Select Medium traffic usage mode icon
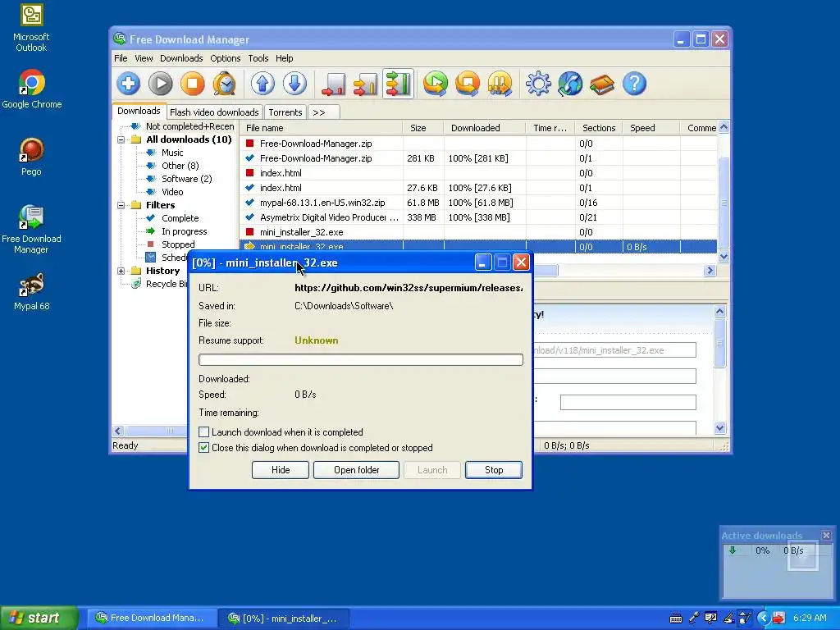The width and height of the screenshot is (840, 630). 365,84
